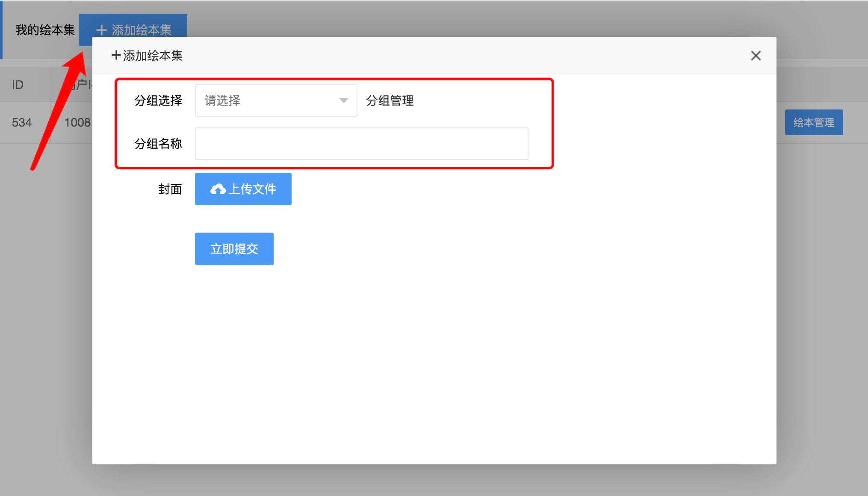Click the X icon to dismiss the dialog
This screenshot has height=496, width=868.
click(756, 56)
